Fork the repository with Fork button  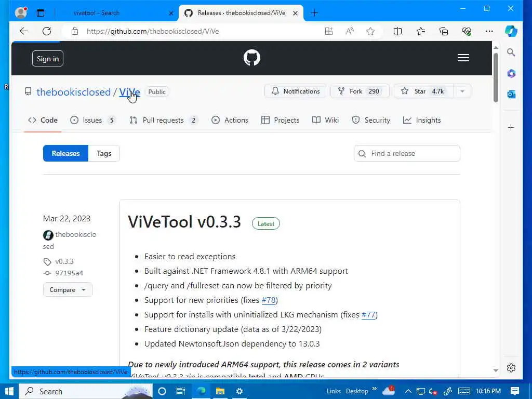point(360,91)
